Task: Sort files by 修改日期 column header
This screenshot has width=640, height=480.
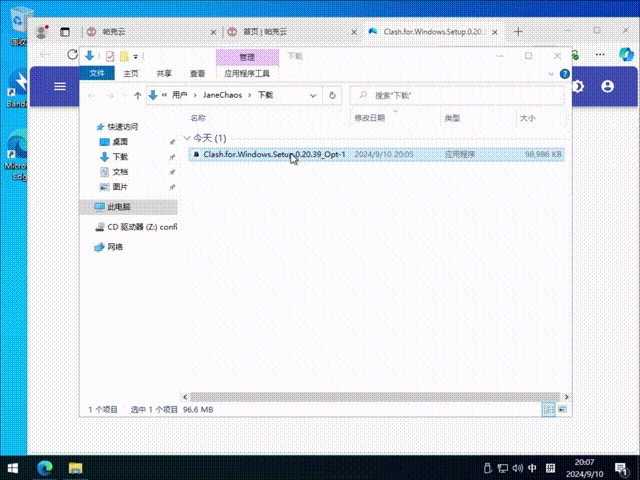Action: click(368, 118)
